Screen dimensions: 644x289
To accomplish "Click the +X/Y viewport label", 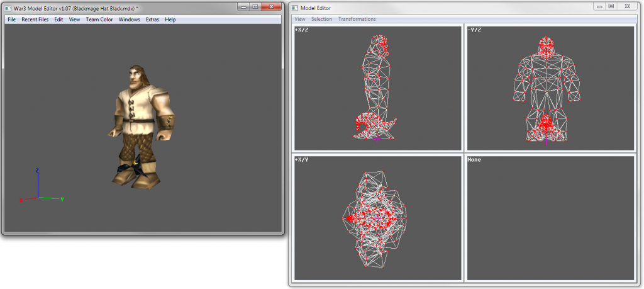I will [x=301, y=159].
